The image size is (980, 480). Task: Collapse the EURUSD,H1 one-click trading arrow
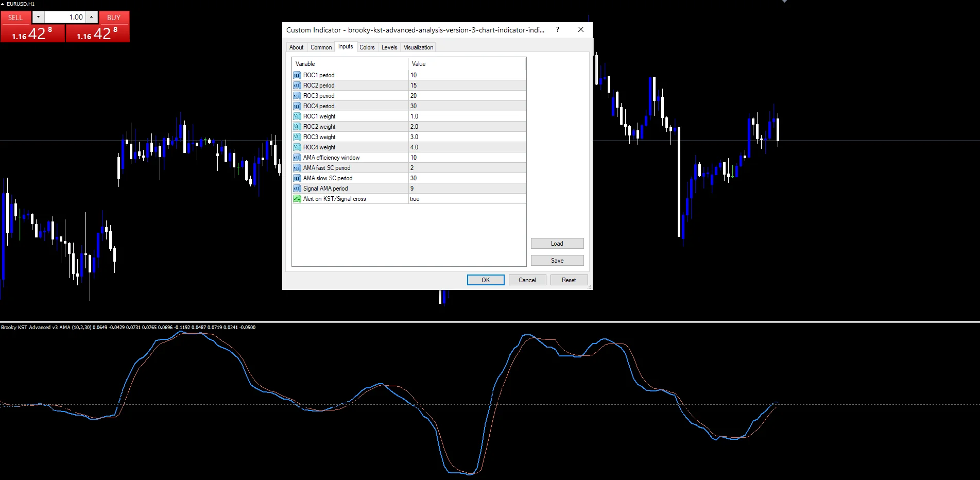click(3, 4)
